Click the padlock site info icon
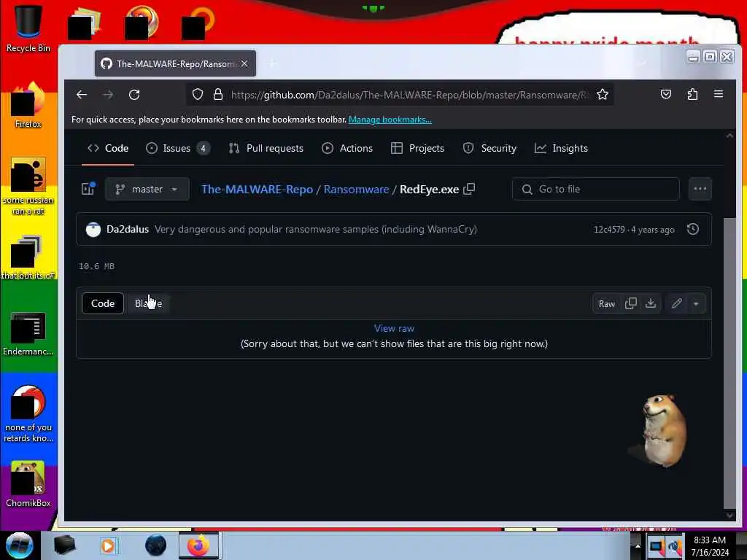The width and height of the screenshot is (747, 560). point(218,95)
